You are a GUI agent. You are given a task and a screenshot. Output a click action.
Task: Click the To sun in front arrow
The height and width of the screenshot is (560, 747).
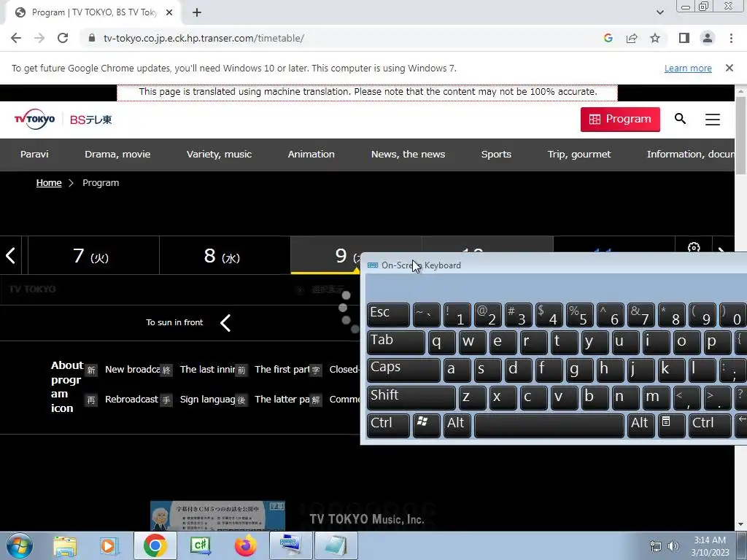click(x=225, y=323)
